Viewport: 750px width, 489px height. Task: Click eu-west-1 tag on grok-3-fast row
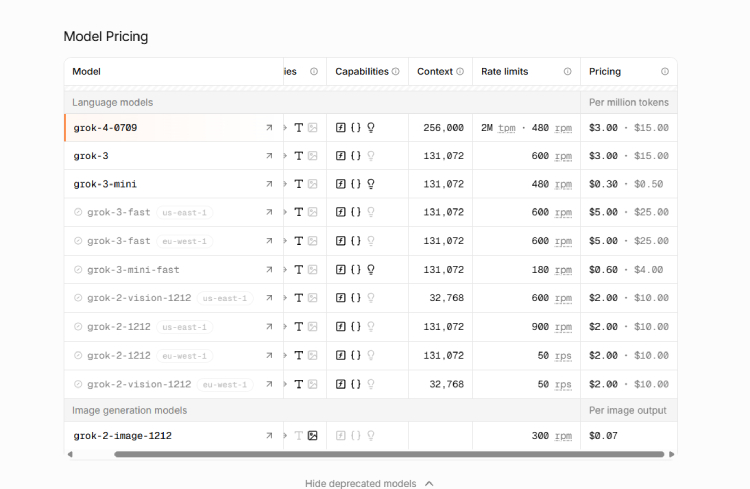185,241
